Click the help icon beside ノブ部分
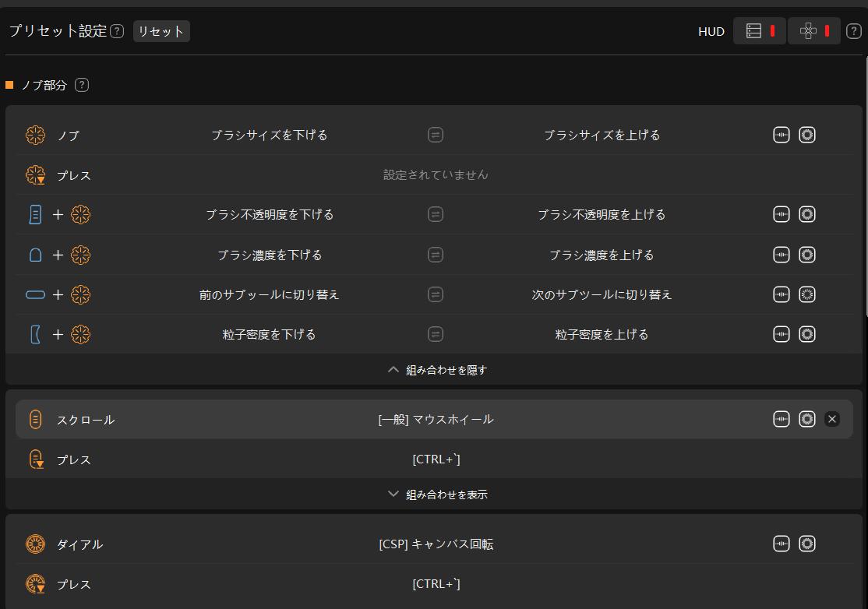868x609 pixels. click(x=82, y=85)
